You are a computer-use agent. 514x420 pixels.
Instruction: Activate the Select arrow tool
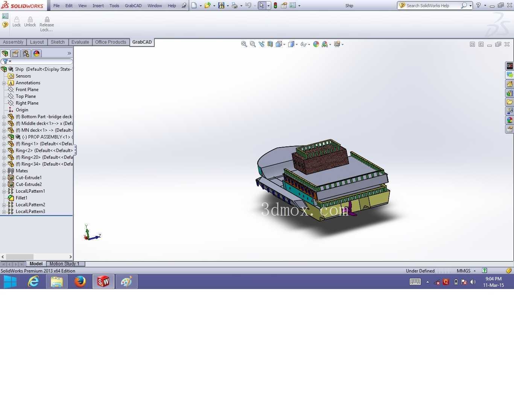(x=262, y=5)
